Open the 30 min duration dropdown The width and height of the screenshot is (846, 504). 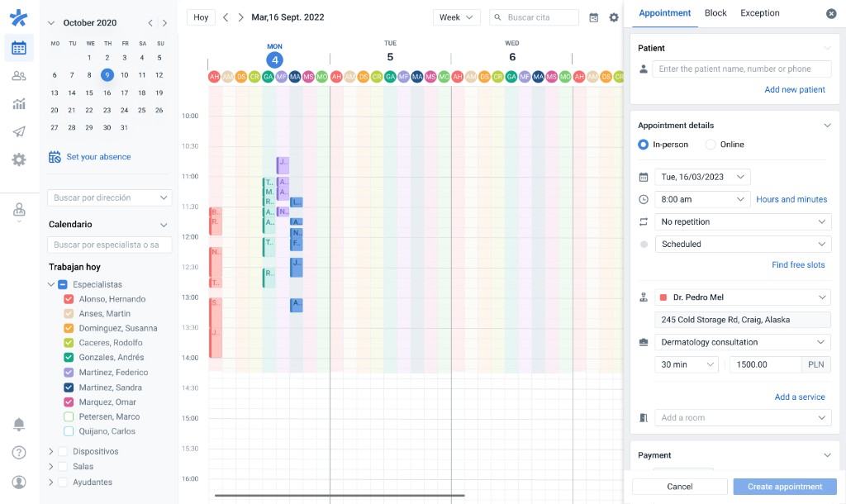[x=687, y=364]
